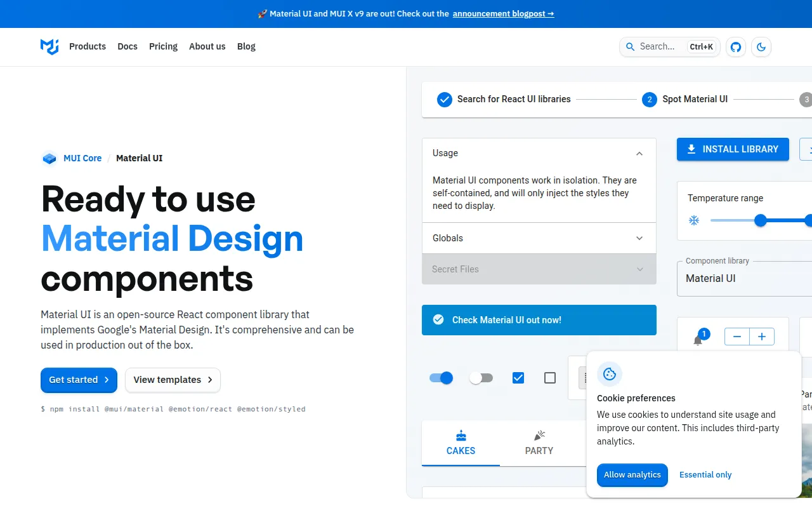The width and height of the screenshot is (812, 508).
Task: Open the announcement blogpost link
Action: (503, 14)
